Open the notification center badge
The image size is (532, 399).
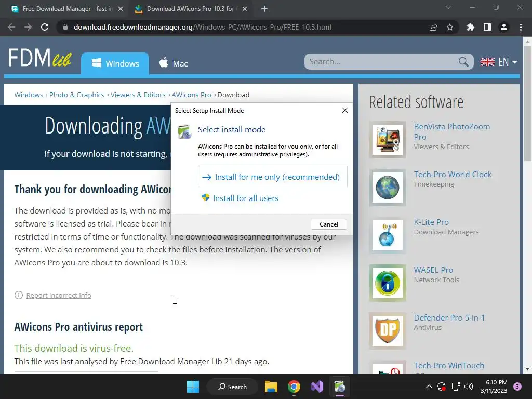coord(517,387)
